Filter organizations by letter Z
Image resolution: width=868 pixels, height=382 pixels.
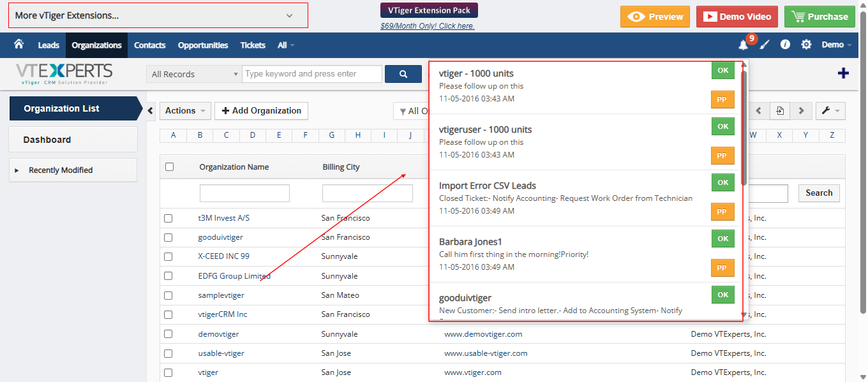[832, 135]
